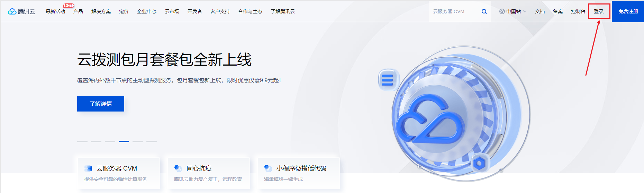The image size is (644, 193).
Task: Open the 解决方案 menu
Action: click(101, 11)
